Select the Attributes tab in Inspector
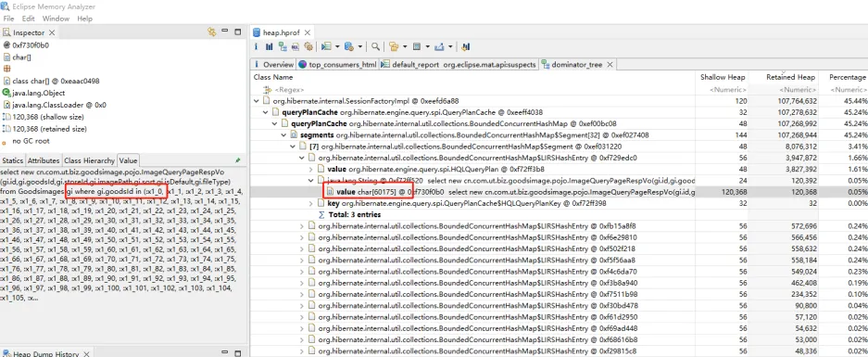This screenshot has height=357, width=868. tap(44, 160)
